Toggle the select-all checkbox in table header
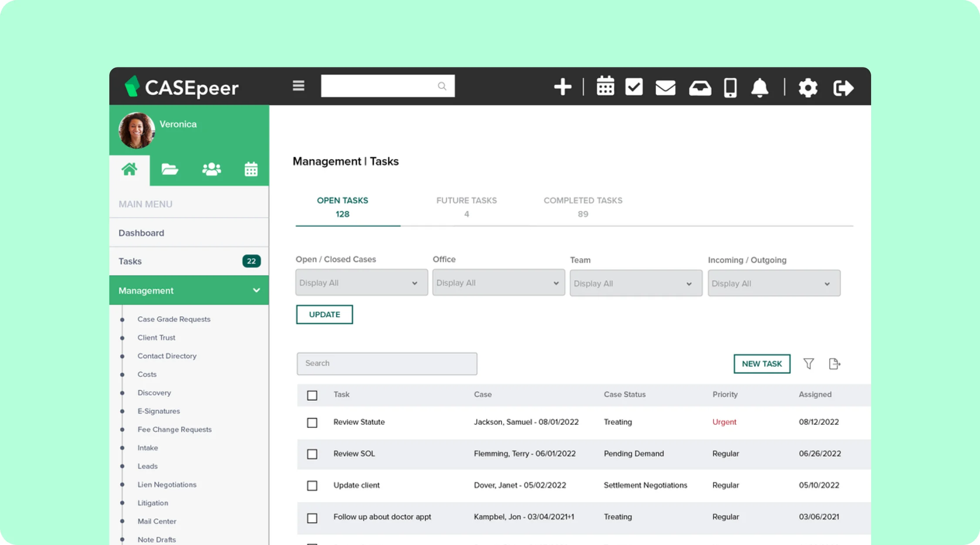The image size is (980, 545). coord(312,395)
